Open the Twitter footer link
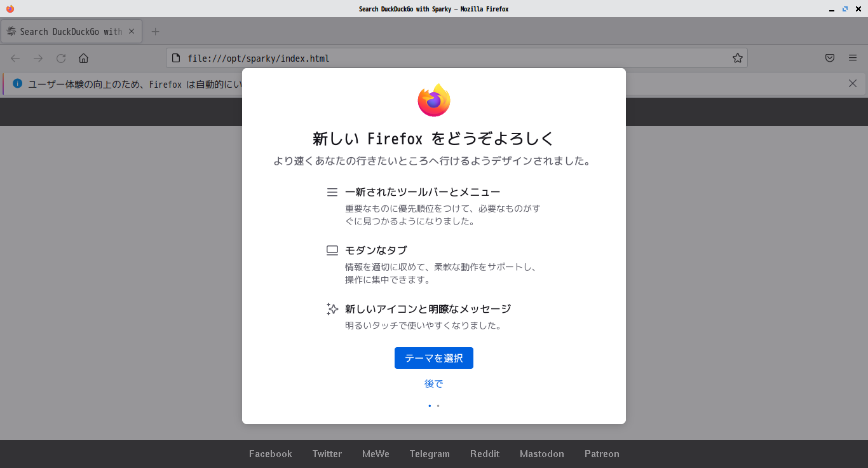 [327, 454]
